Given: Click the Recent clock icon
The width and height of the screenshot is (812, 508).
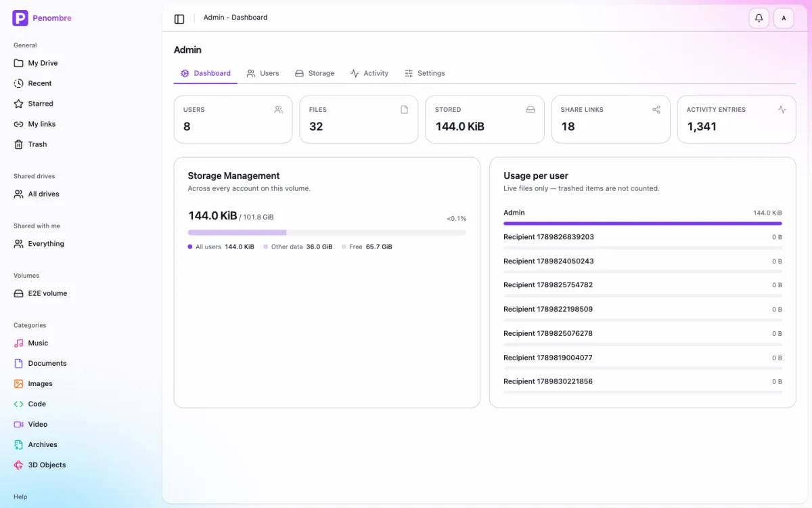Looking at the screenshot, I should (x=19, y=83).
